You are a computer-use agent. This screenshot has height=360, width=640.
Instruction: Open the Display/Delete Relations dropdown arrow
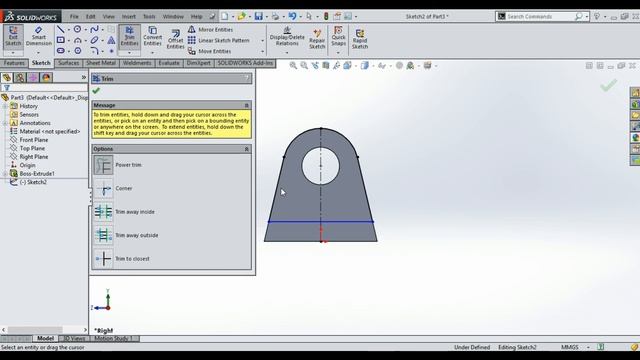287,53
